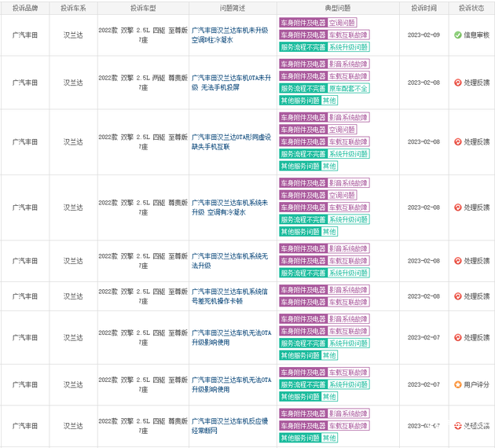This screenshot has width=495, height=448.
Task: Click 原车配套不全 tag in typical problems
Action: [x=347, y=89]
